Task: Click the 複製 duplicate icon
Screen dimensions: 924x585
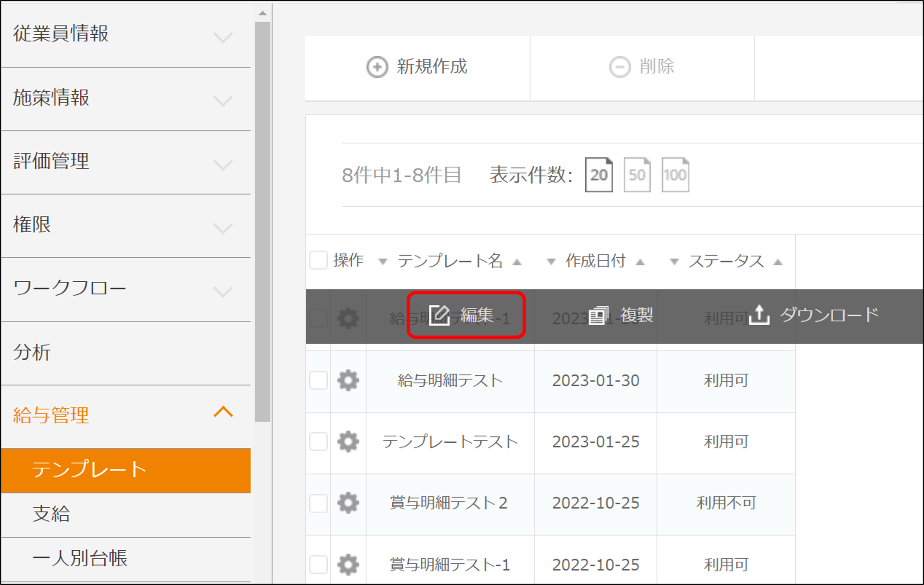Action: tap(599, 315)
